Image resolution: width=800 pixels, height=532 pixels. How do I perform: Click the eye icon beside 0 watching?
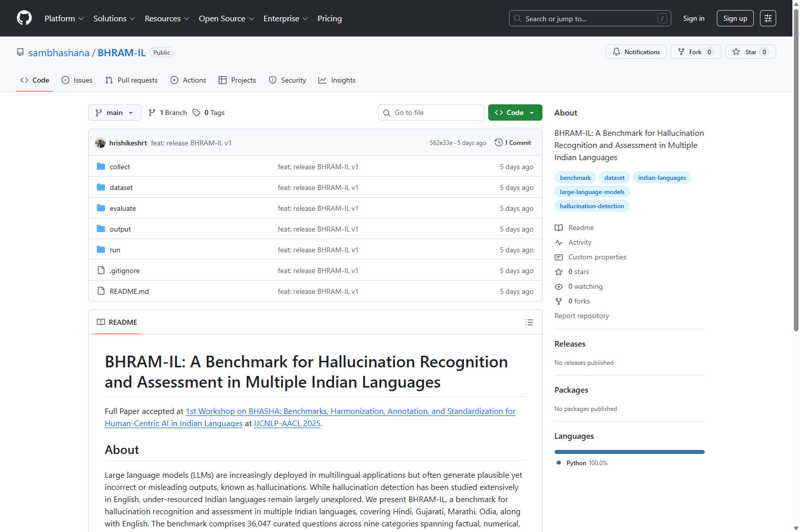tap(559, 287)
